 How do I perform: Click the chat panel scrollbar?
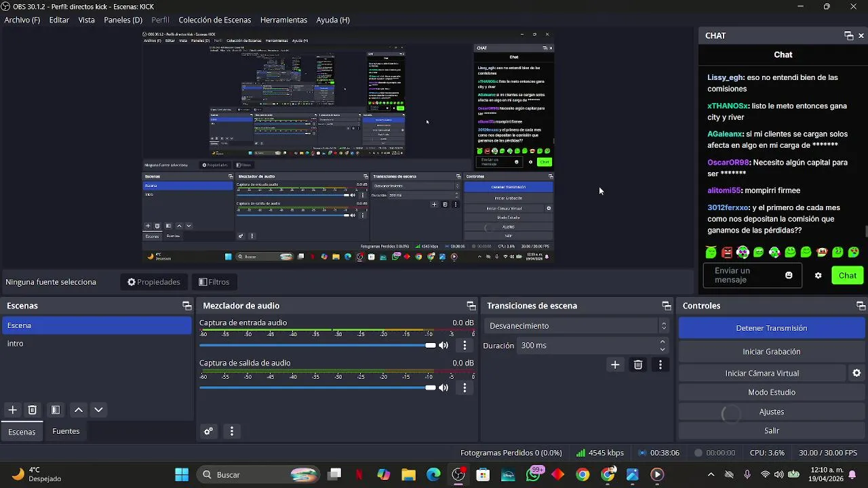(x=866, y=232)
